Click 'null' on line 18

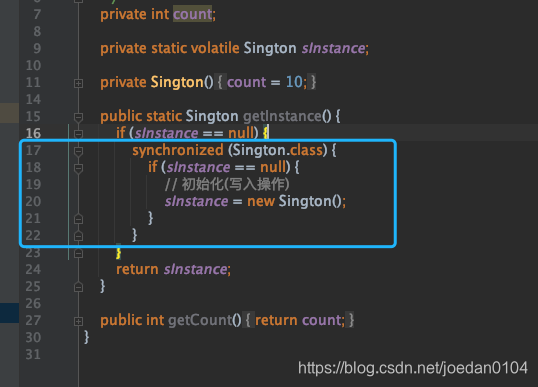tap(273, 167)
